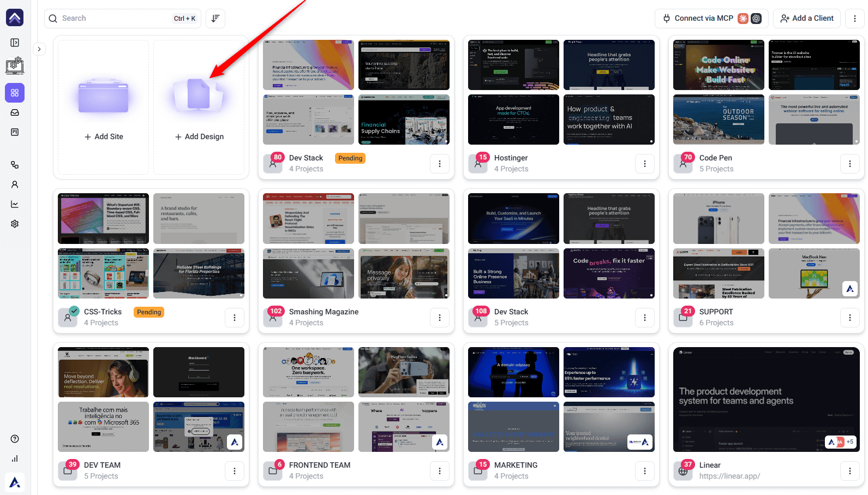Open three-dot menu for Linear card
This screenshot has height=495, width=868.
coord(850,471)
